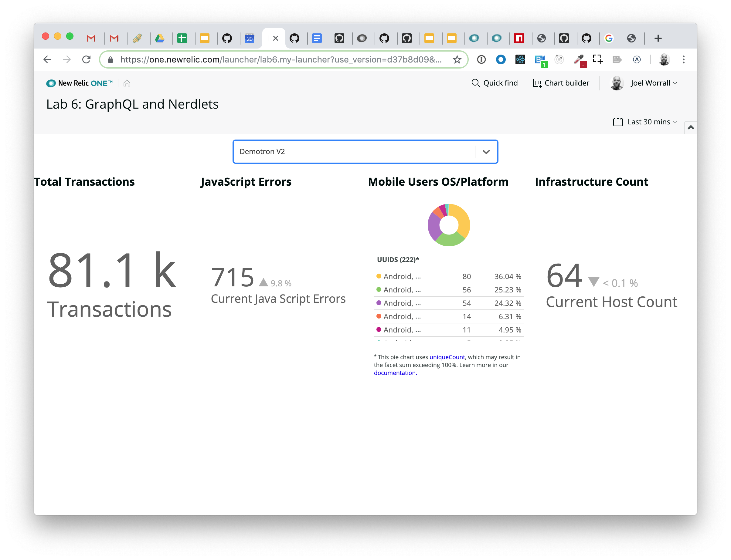The height and width of the screenshot is (560, 731).
Task: Open the uniqueCount link
Action: 447,357
